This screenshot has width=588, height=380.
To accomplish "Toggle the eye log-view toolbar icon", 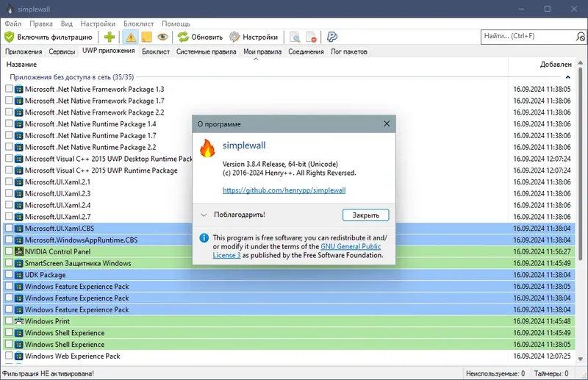I will 162,37.
